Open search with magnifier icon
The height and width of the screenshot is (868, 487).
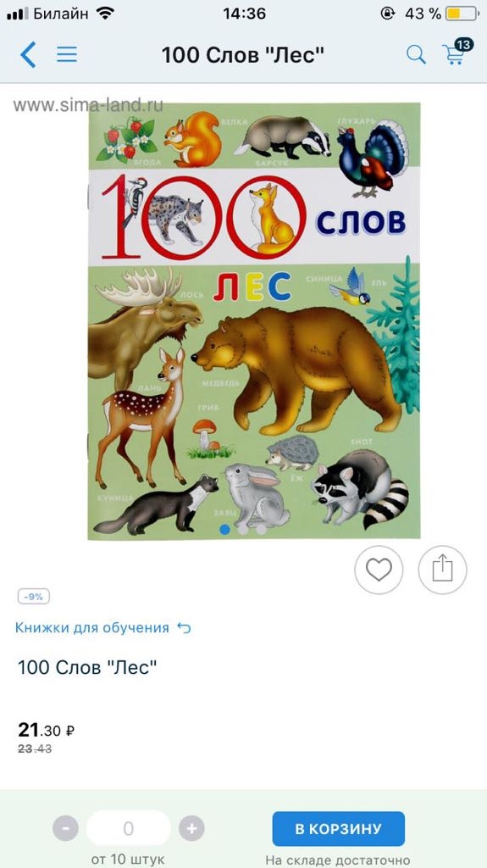click(416, 55)
